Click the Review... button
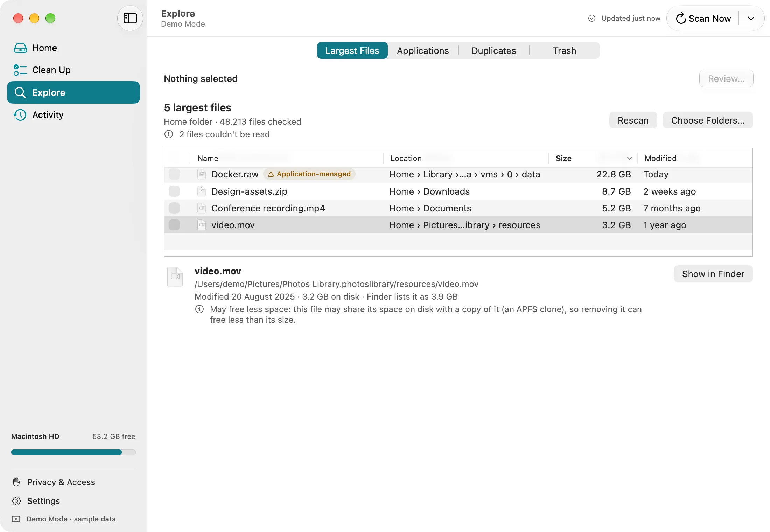 (726, 79)
